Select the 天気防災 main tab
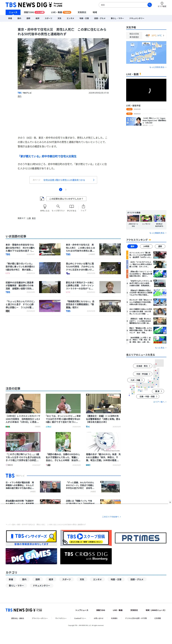172x644 pixels. (x=82, y=12)
